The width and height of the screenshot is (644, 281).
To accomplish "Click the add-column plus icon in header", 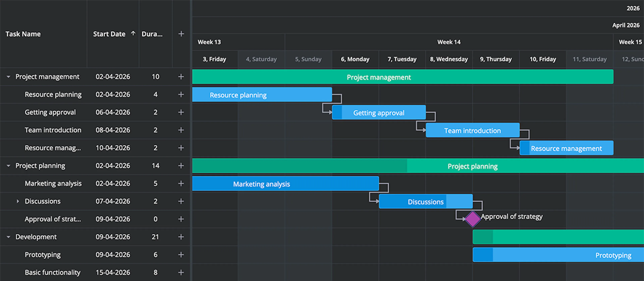I will pos(181,34).
